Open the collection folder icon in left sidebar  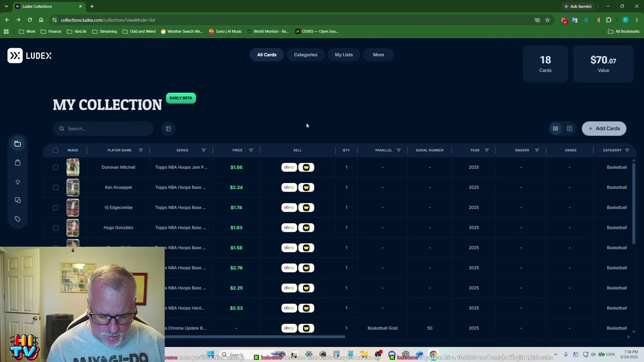[18, 144]
